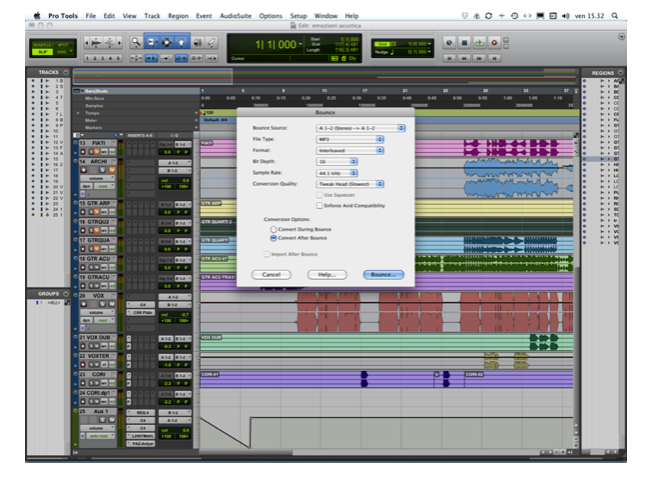Select Convert During Bounce option
652x480 pixels.
click(x=273, y=229)
